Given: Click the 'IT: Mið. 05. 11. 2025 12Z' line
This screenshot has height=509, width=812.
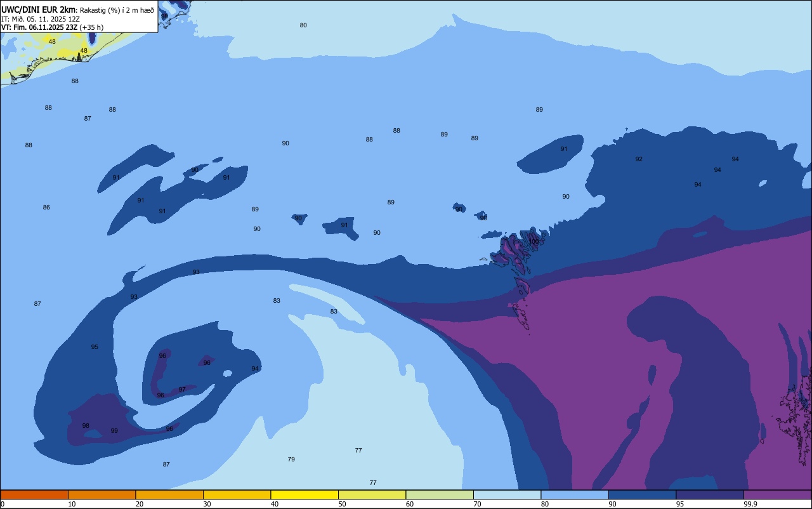Looking at the screenshot, I should pyautogui.click(x=40, y=19).
